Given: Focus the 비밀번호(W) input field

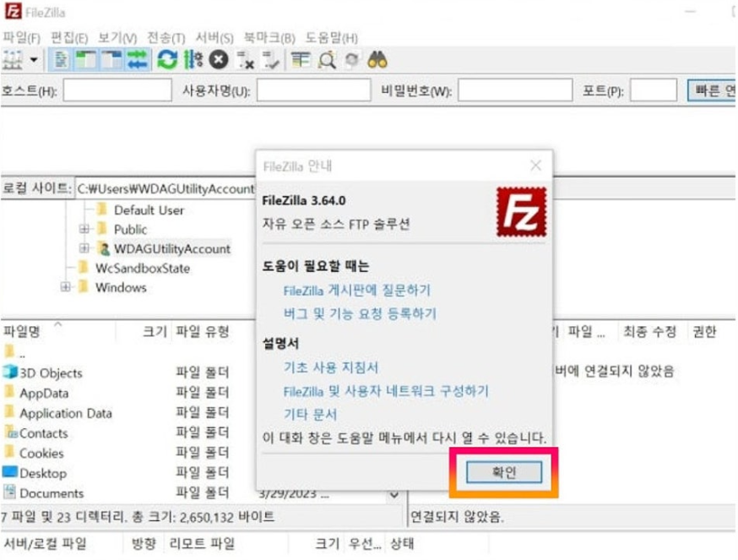Looking at the screenshot, I should point(515,90).
